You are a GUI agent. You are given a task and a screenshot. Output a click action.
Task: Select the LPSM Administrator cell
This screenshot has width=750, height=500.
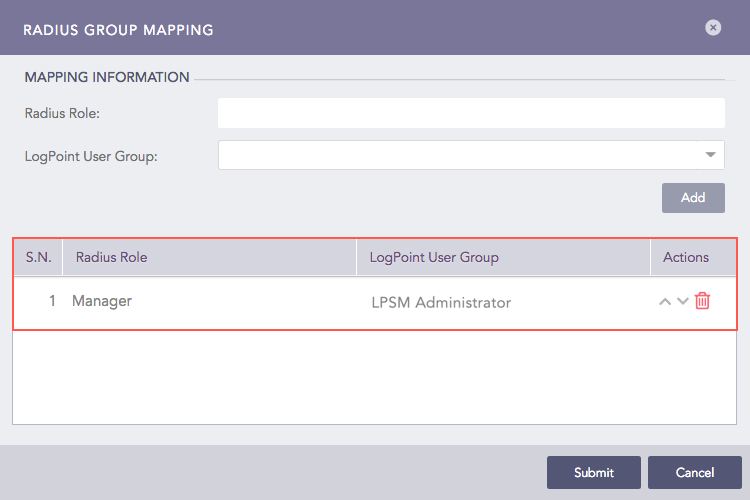441,302
